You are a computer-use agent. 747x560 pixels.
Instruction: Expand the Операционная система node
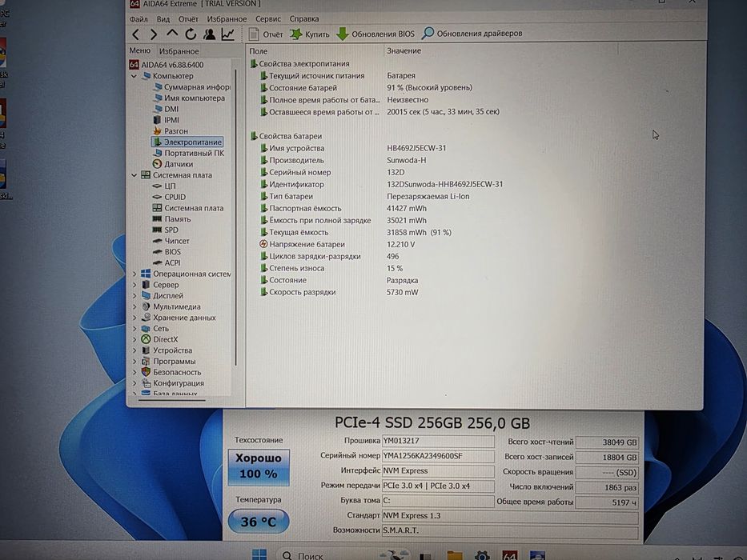tap(134, 274)
